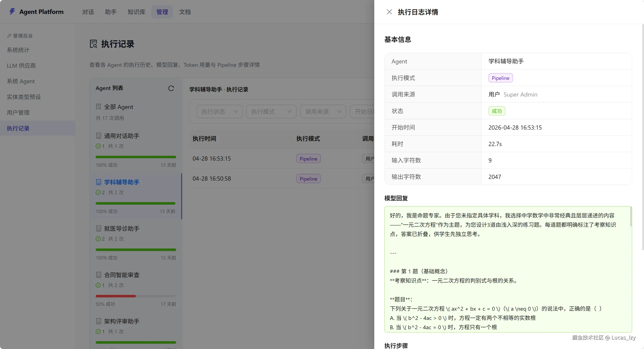Click the 管理后台 wrench icon
The width and height of the screenshot is (644, 349).
pos(9,36)
